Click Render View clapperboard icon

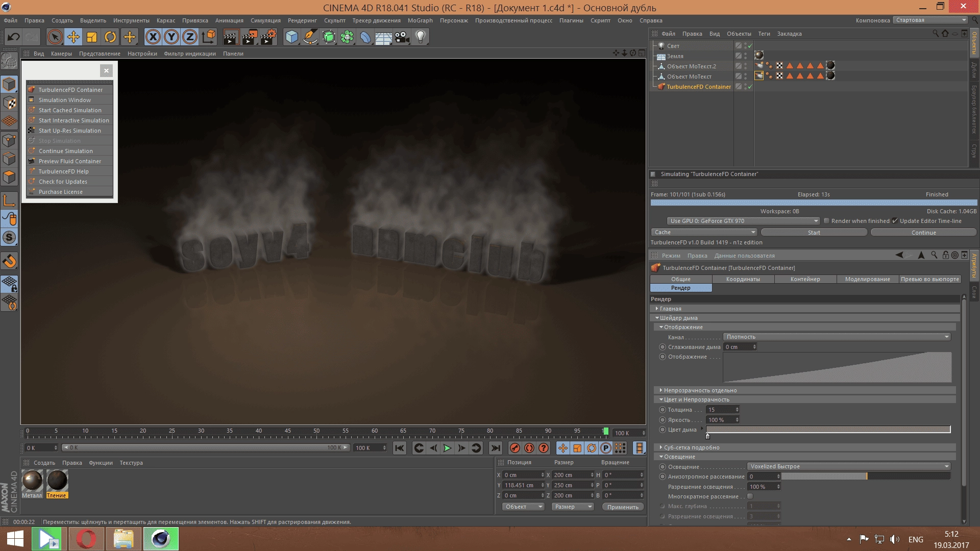pyautogui.click(x=231, y=37)
